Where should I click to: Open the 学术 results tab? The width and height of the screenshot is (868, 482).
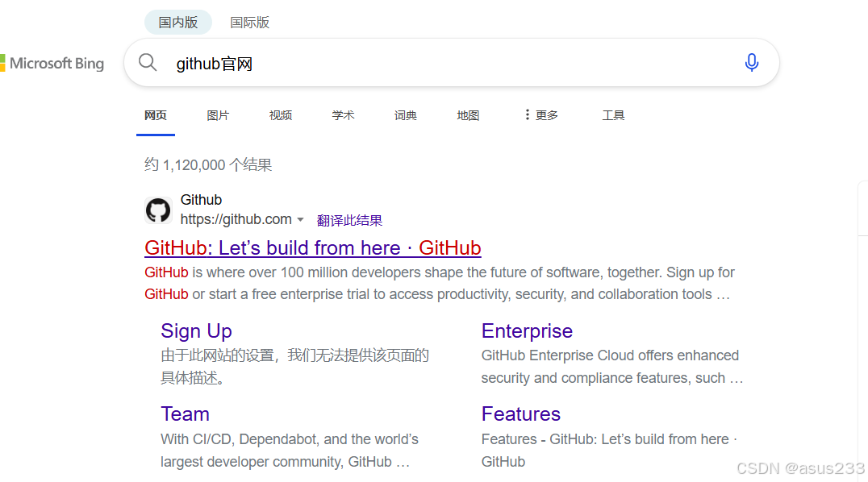point(343,115)
